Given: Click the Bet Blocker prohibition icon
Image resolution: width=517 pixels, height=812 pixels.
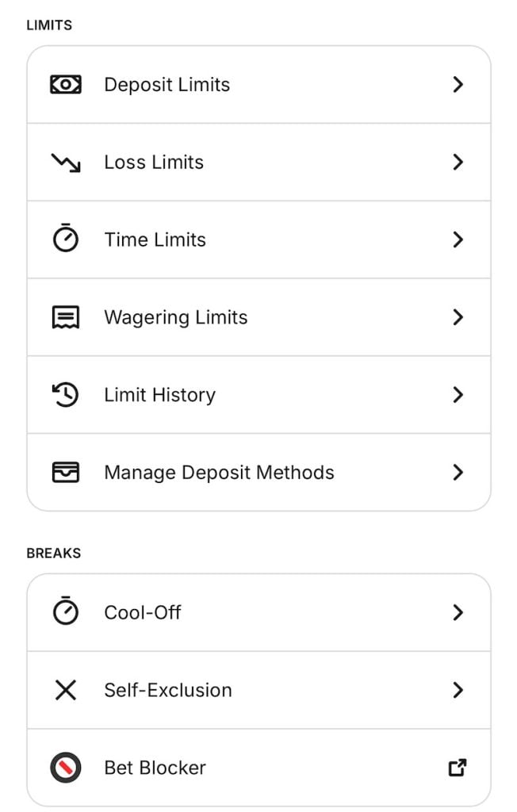Looking at the screenshot, I should pyautogui.click(x=65, y=768).
